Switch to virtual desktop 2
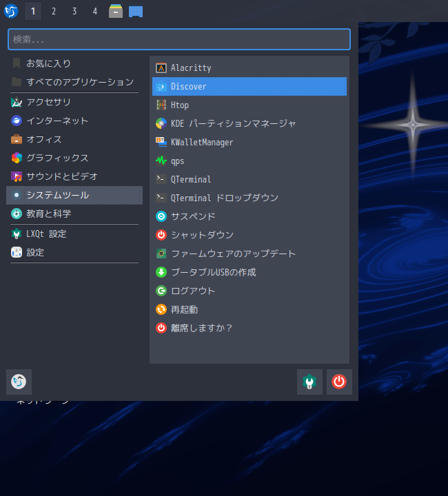Viewport: 448px width, 496px height. pyautogui.click(x=54, y=12)
